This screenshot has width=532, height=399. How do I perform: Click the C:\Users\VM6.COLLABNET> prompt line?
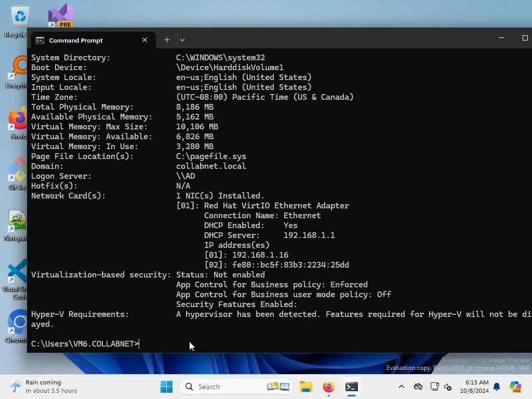click(x=85, y=344)
